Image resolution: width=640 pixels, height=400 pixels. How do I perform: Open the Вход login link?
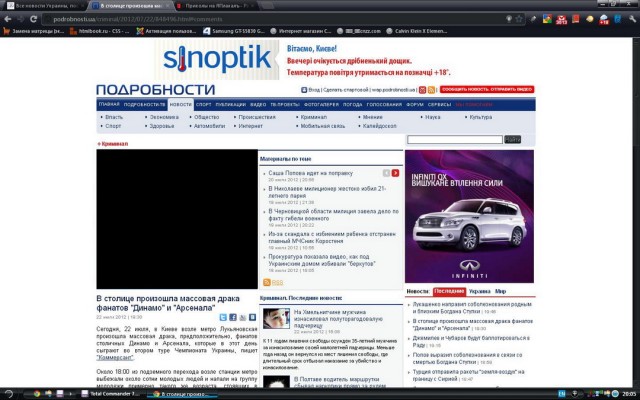tap(314, 90)
